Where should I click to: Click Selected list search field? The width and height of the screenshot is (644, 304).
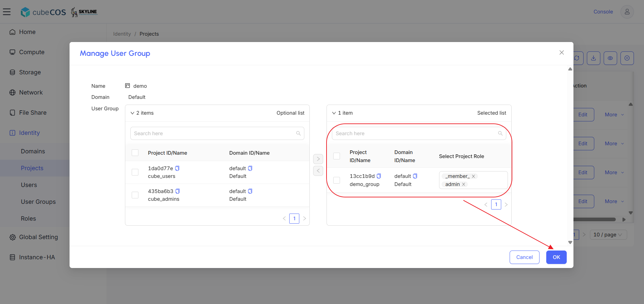(x=419, y=134)
